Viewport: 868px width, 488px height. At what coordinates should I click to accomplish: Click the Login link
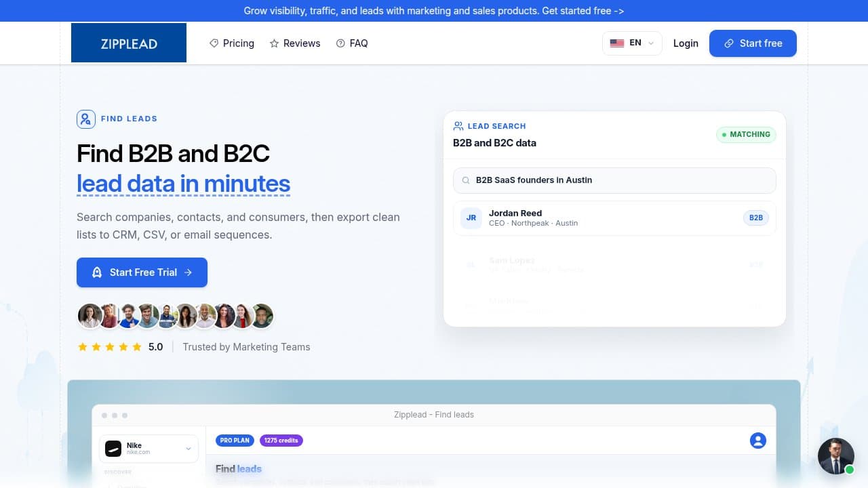click(686, 43)
